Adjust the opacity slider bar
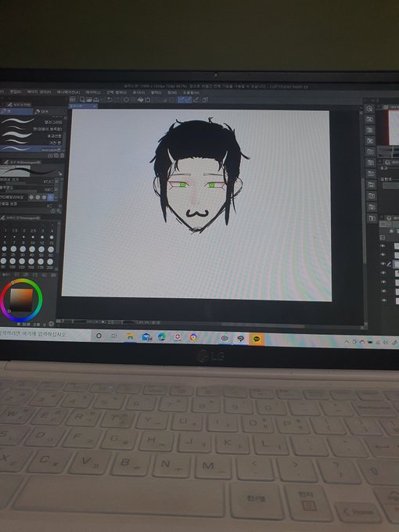Viewport: 399px width, 532px height. coord(22,192)
